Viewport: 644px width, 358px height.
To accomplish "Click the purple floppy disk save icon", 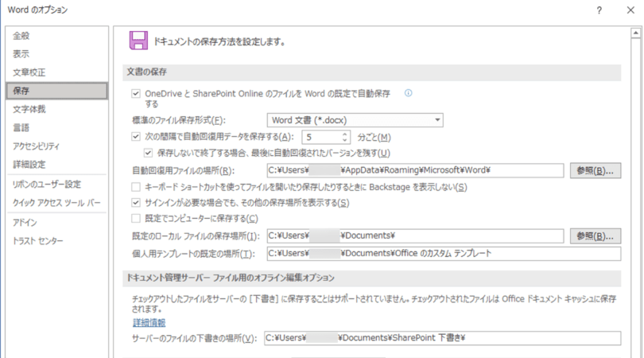I will (138, 41).
